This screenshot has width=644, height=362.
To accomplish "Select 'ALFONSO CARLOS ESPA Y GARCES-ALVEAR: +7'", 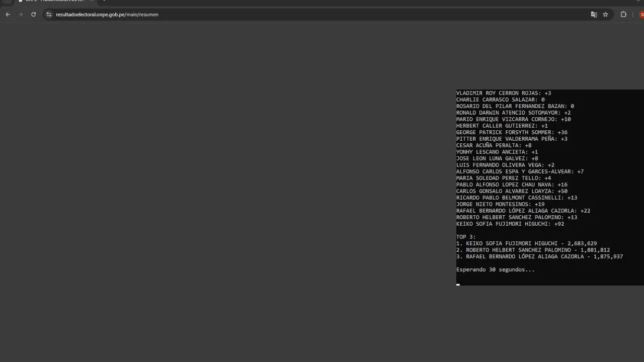I will click(x=520, y=171).
